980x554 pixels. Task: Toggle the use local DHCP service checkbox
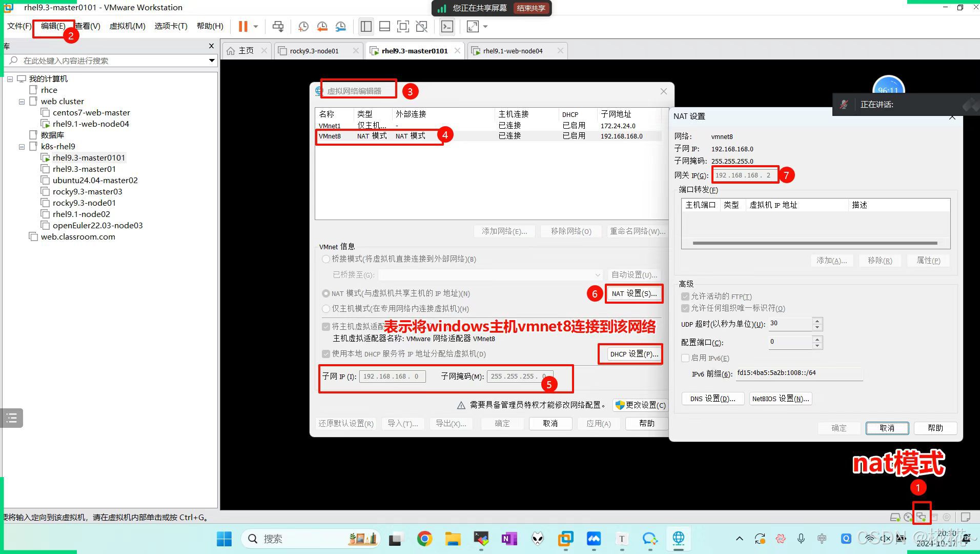325,354
